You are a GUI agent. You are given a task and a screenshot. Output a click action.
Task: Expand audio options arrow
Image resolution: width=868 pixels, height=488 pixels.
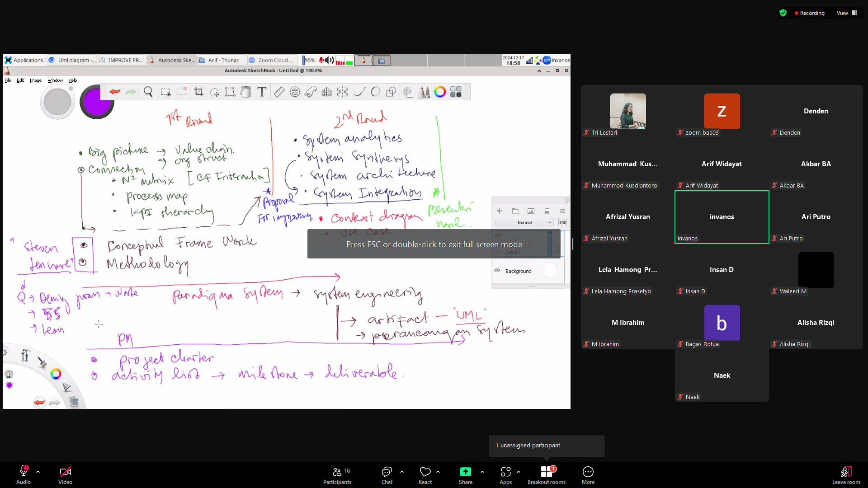tap(38, 472)
